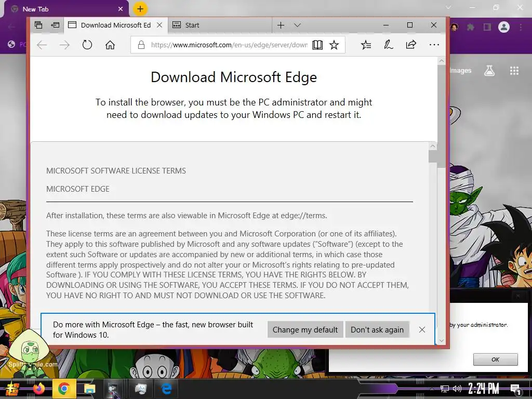Go to Edge home page icon
532x399 pixels.
click(x=110, y=45)
